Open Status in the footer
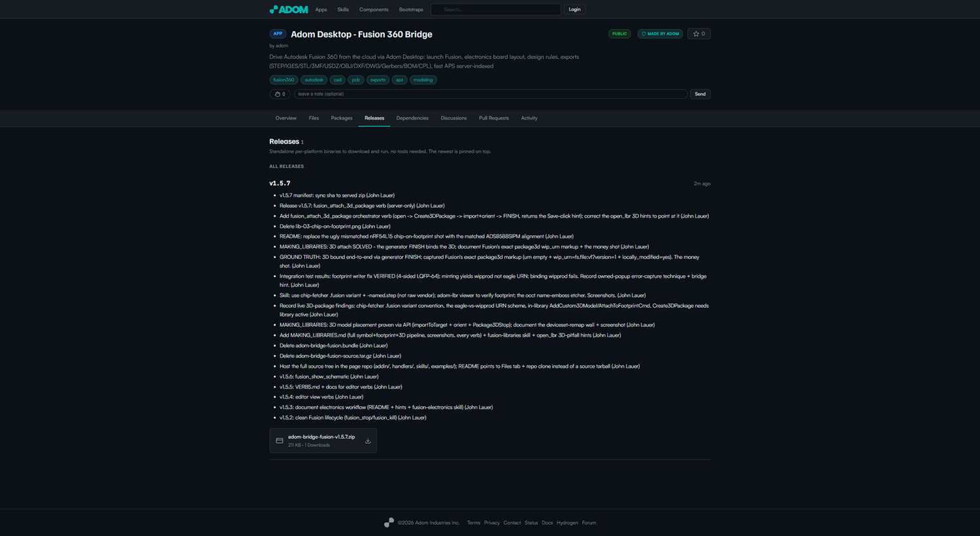 click(531, 523)
